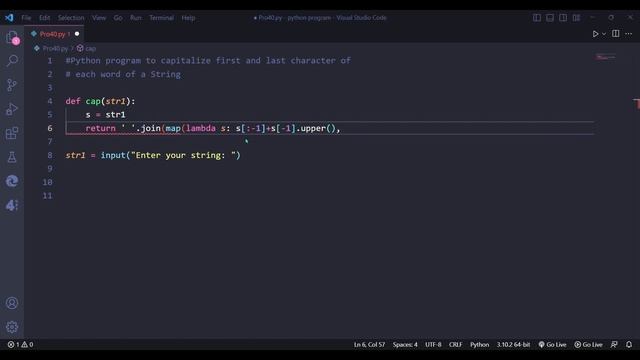Click the '# each word of a String' comment
The image size is (640, 360).
(x=123, y=74)
